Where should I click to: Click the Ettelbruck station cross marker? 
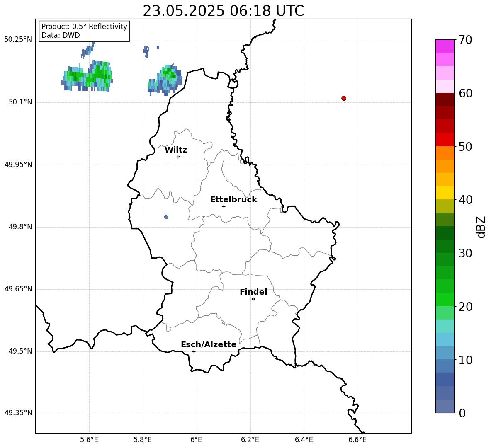tap(224, 206)
